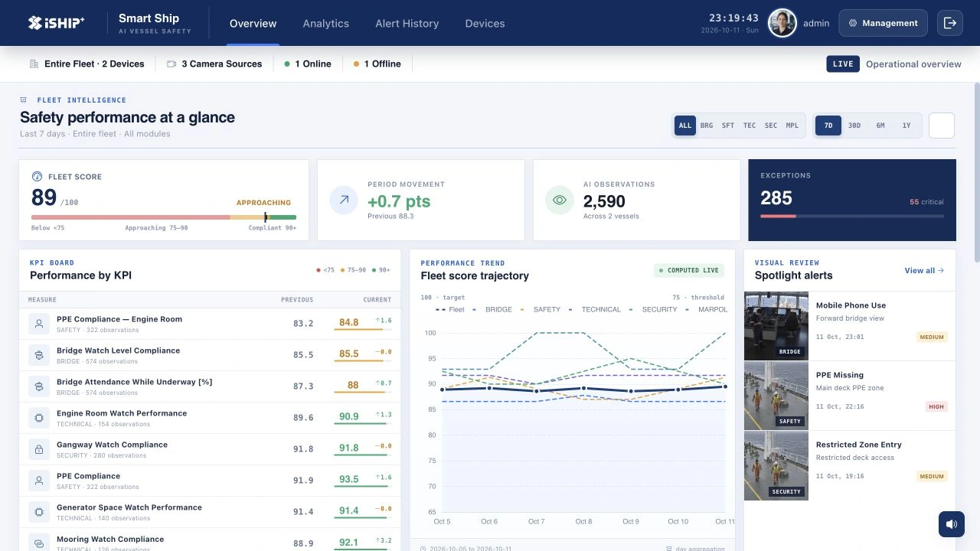The height and width of the screenshot is (551, 980).
Task: Select the ALL module filter
Action: pyautogui.click(x=685, y=126)
